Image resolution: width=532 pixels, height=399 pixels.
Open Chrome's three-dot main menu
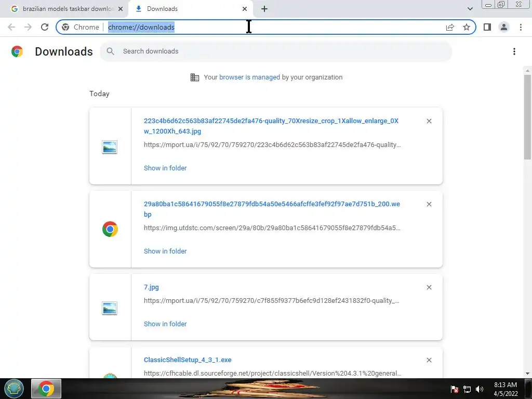coord(521,27)
